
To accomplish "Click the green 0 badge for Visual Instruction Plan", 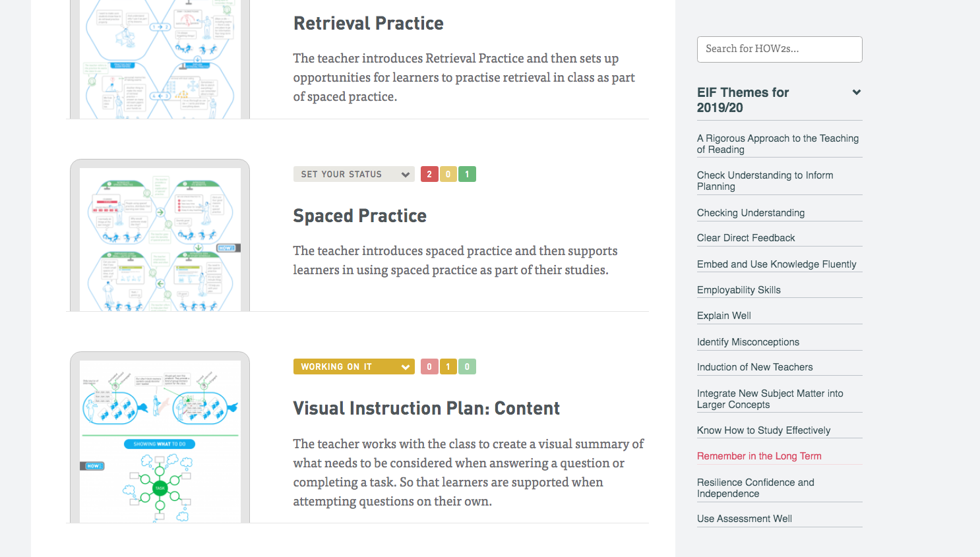I will tap(467, 366).
